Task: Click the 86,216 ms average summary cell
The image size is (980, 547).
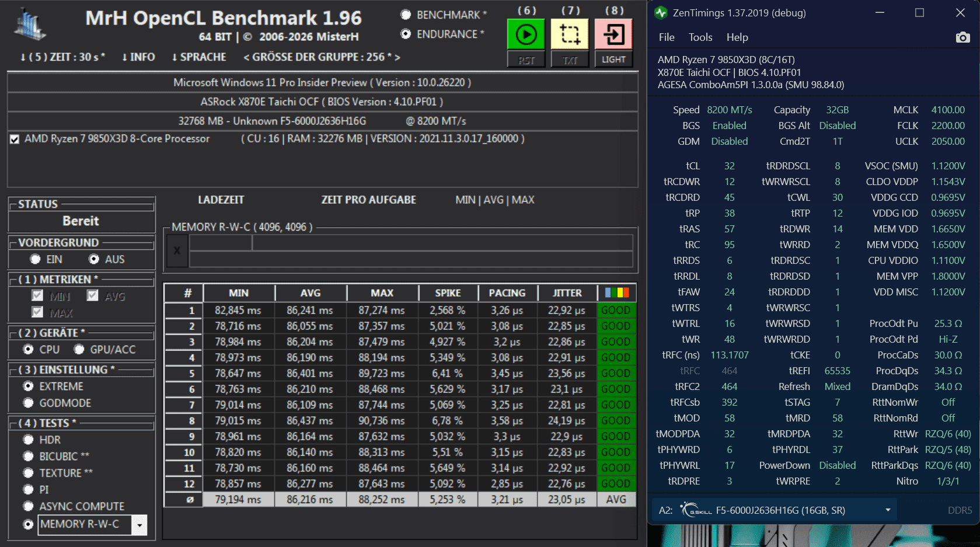Action: coord(310,500)
